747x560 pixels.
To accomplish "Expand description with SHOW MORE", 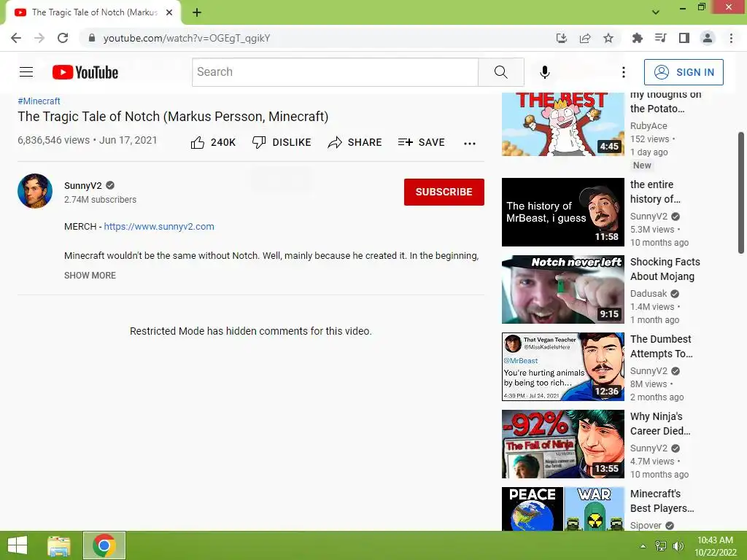I will pyautogui.click(x=90, y=275).
